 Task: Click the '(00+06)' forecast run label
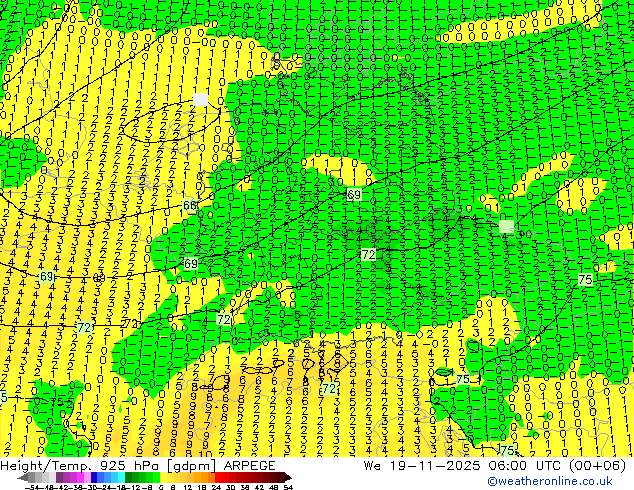tap(599, 466)
